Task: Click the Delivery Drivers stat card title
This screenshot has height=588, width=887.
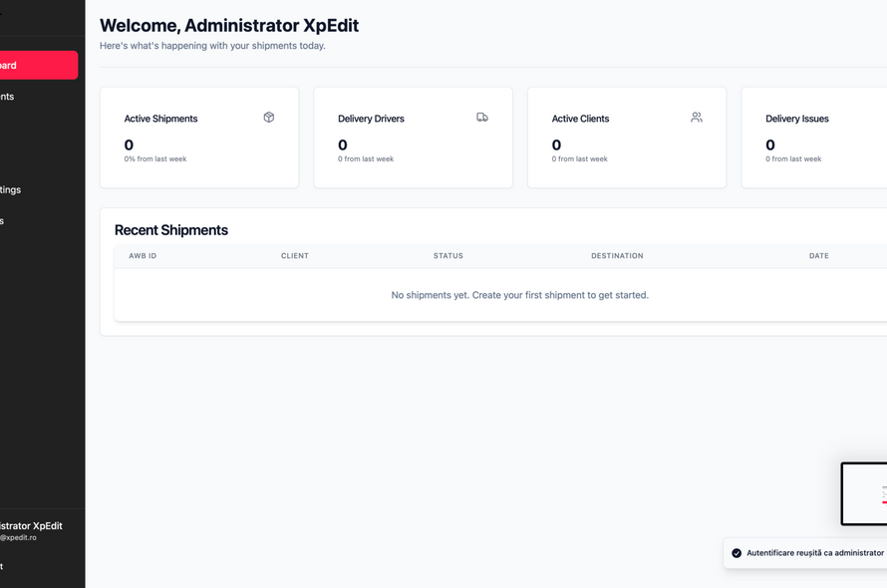Action: point(371,119)
